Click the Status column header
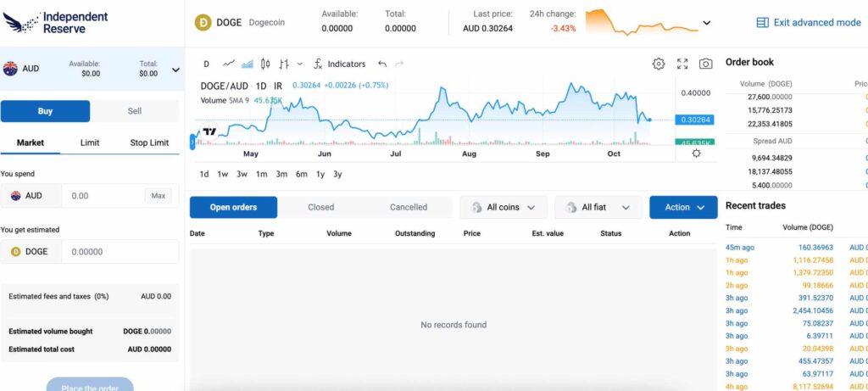 [610, 233]
